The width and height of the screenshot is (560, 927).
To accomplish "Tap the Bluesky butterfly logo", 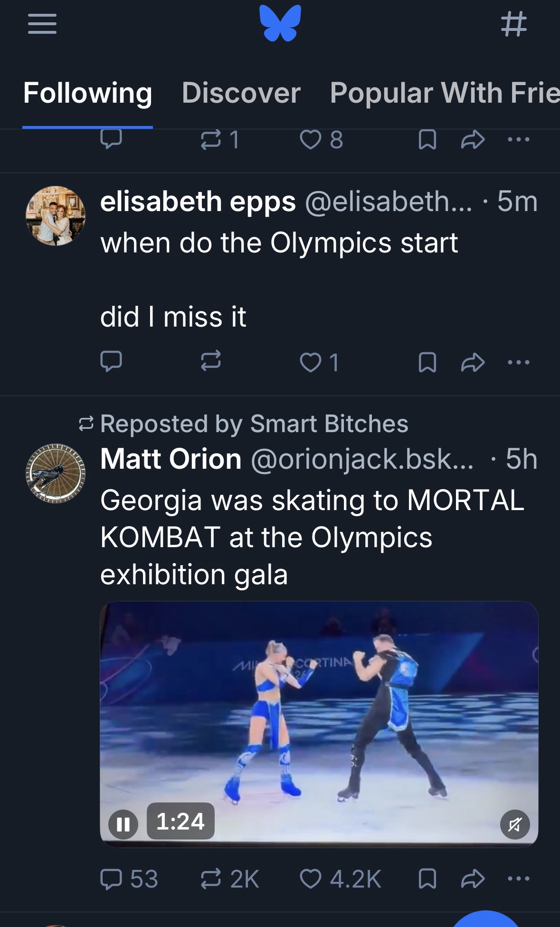I will [280, 23].
